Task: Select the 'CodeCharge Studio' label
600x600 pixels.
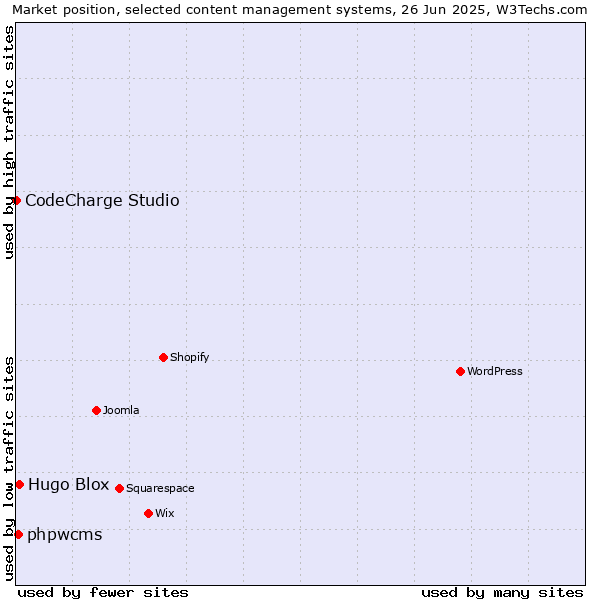Action: (102, 201)
